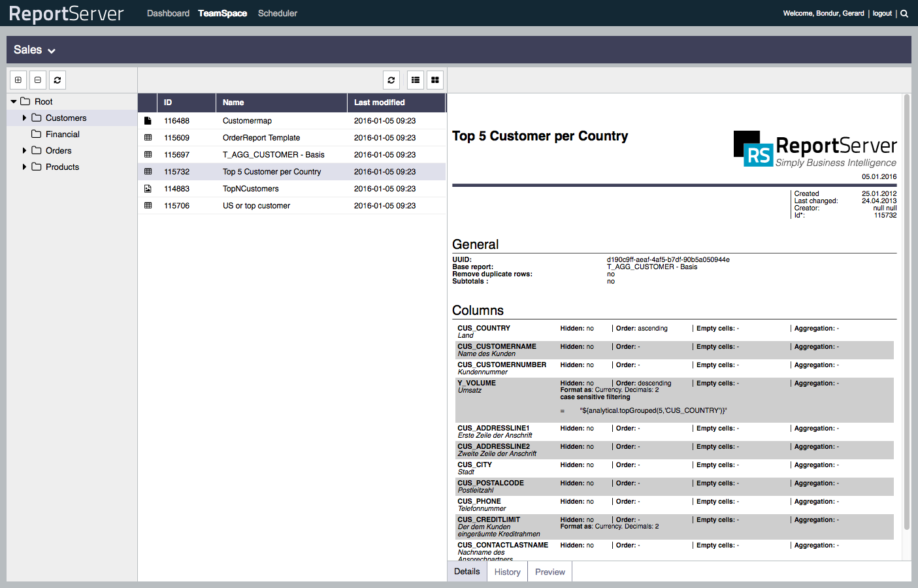Open the Sales teamspace dropdown

[x=35, y=50]
